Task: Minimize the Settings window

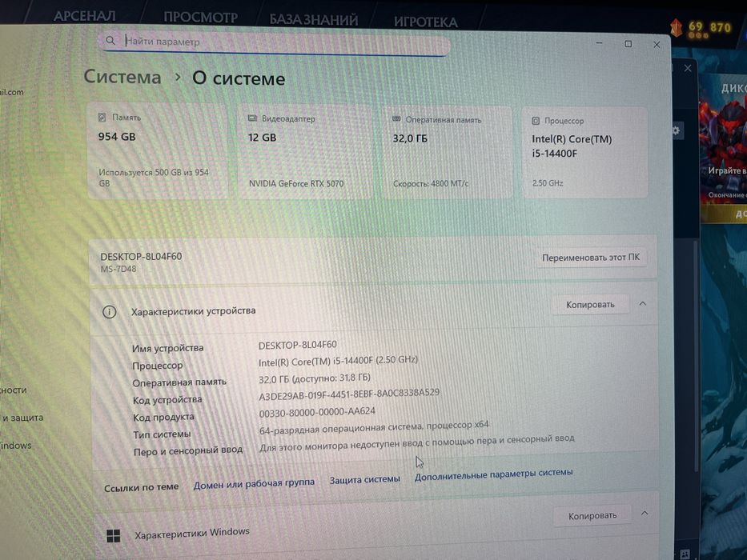Action: coord(600,43)
